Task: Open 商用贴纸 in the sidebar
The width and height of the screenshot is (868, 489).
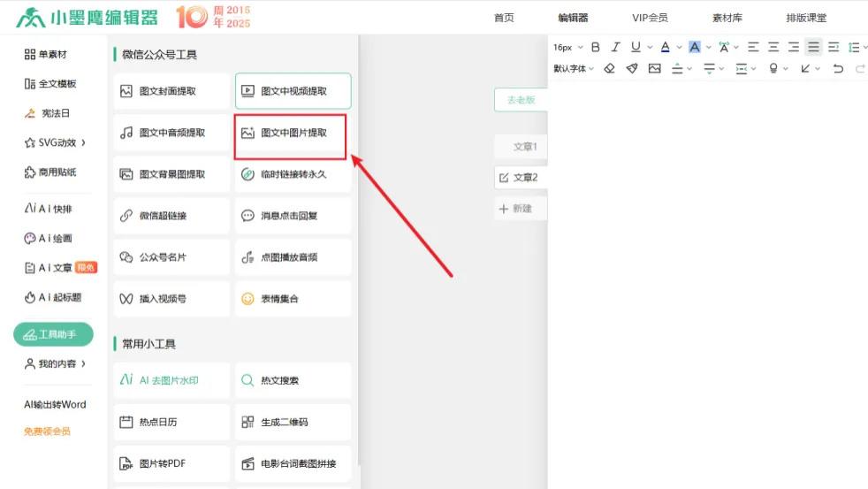Action: tap(50, 172)
